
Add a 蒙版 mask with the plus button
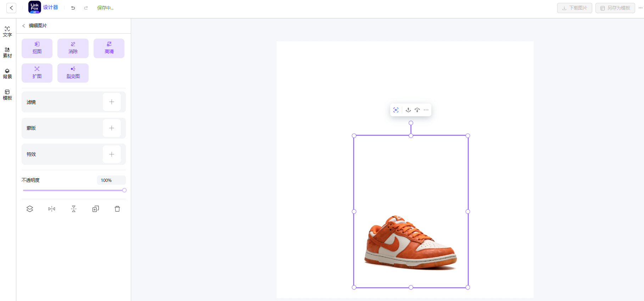tap(112, 128)
